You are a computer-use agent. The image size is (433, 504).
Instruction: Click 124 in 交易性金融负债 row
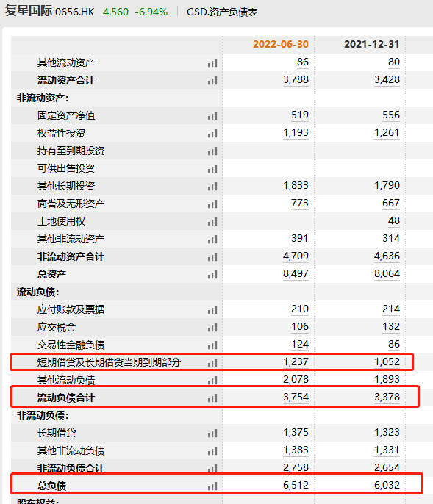tap(300, 345)
